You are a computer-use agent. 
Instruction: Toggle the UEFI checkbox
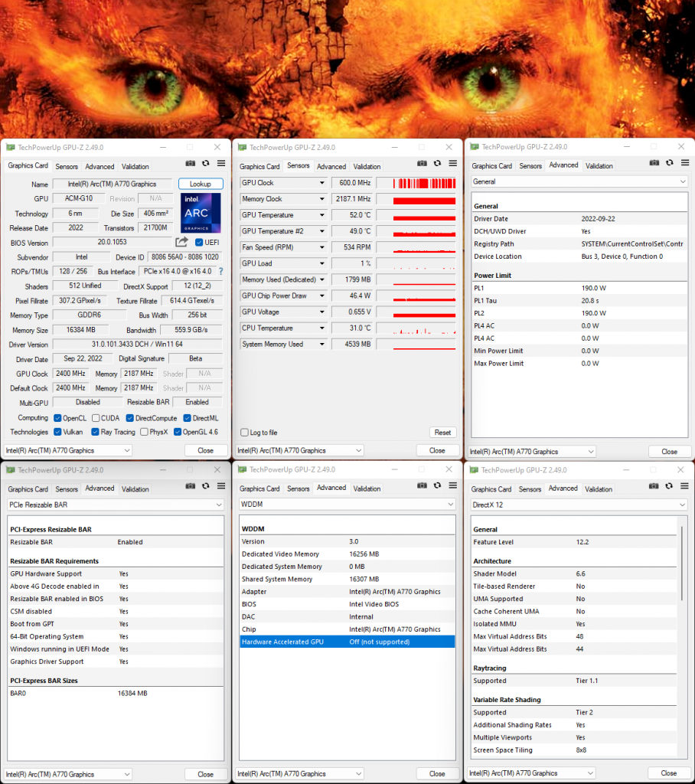click(x=199, y=243)
